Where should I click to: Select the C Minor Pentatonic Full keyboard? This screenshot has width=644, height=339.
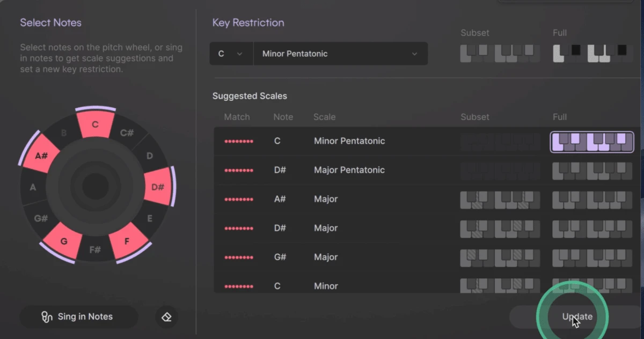[592, 142]
